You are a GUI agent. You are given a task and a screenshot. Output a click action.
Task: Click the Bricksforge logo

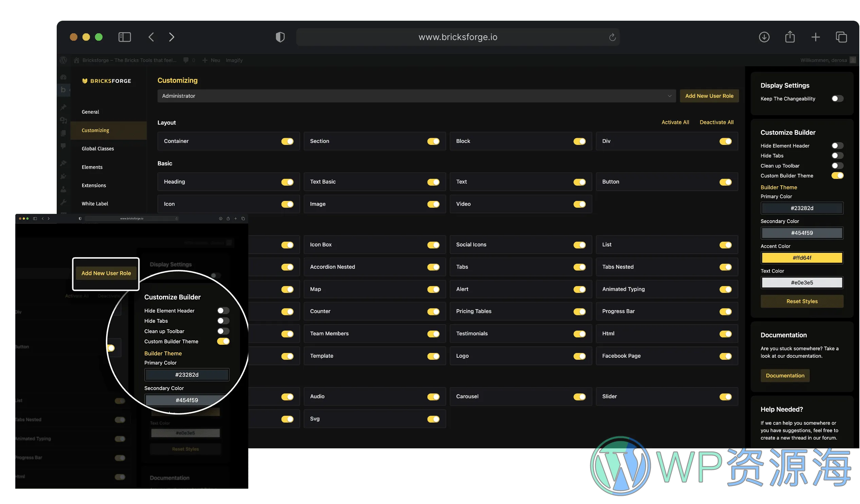(107, 81)
